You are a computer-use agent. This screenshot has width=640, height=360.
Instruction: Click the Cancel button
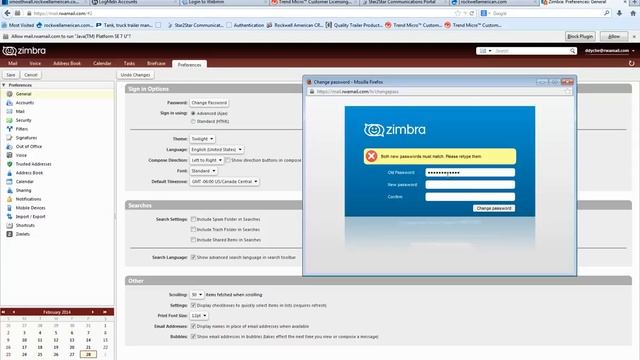(x=31, y=75)
